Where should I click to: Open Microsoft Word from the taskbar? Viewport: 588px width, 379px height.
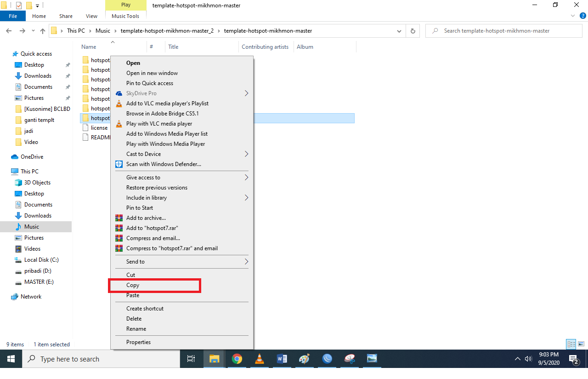(282, 359)
